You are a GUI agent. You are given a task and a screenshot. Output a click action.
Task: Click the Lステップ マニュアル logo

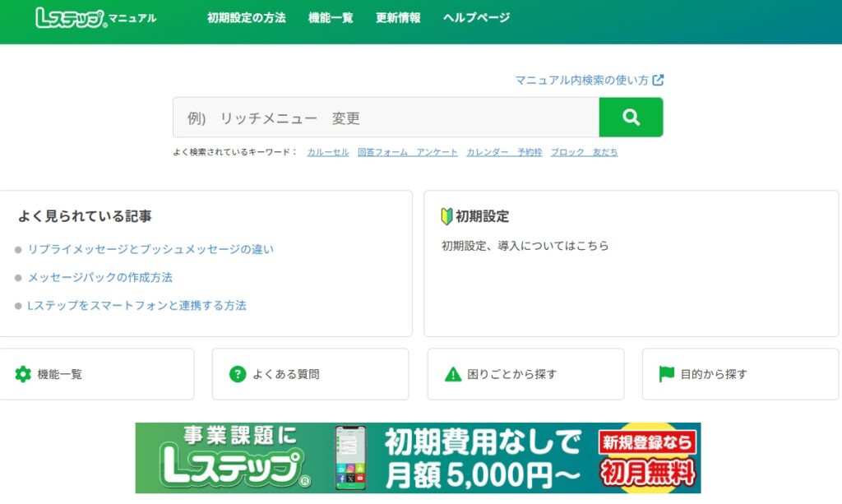pos(95,18)
